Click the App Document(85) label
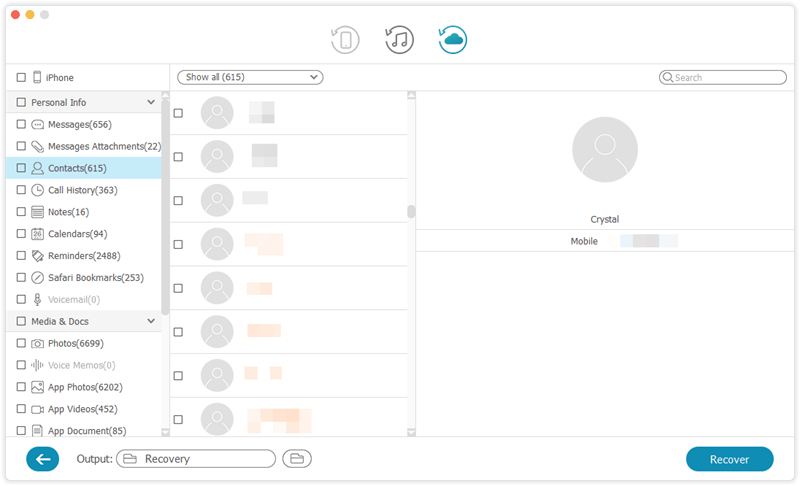This screenshot has width=800, height=486. 87,431
